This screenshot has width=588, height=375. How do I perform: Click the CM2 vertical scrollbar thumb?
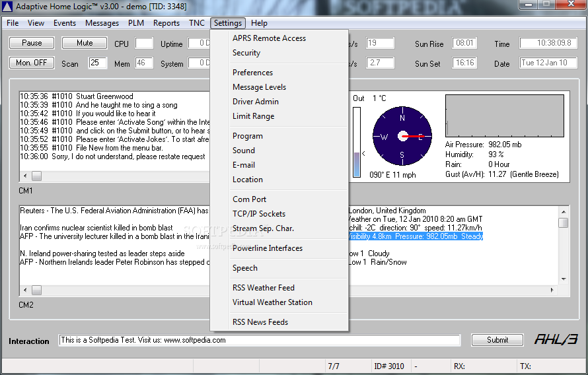(564, 222)
